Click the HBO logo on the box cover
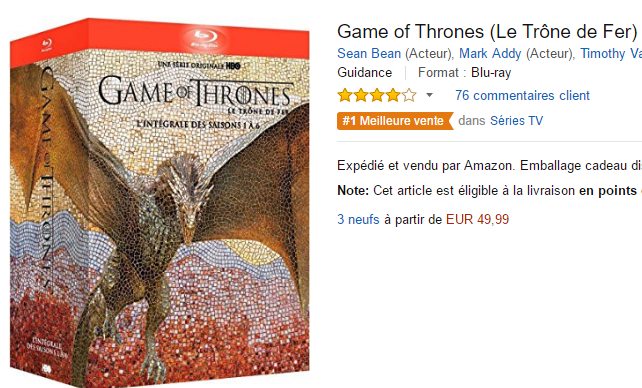This screenshot has width=642, height=388. pyautogui.click(x=233, y=65)
